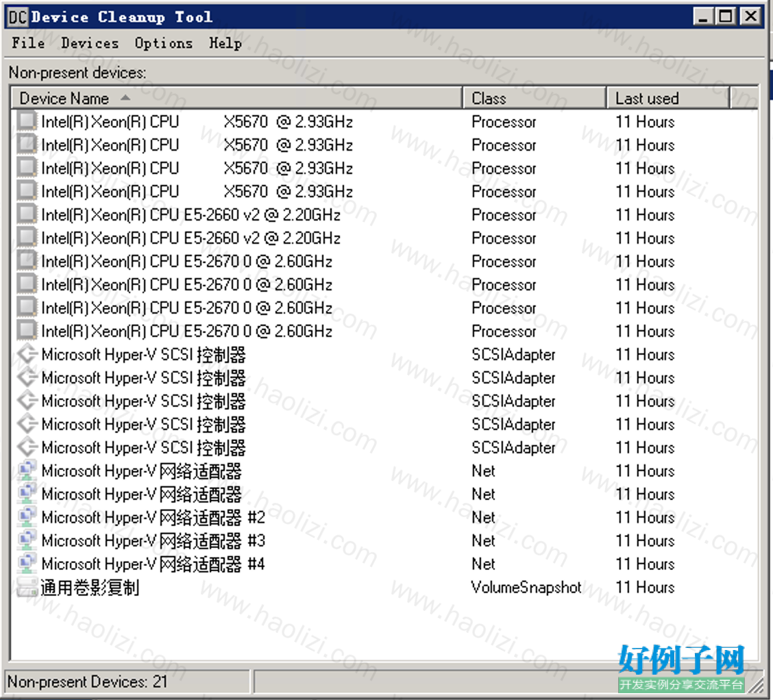Select the last Xeon E5-2670 0 @ 2.60GHz device name
This screenshot has height=700, width=773.
187,331
